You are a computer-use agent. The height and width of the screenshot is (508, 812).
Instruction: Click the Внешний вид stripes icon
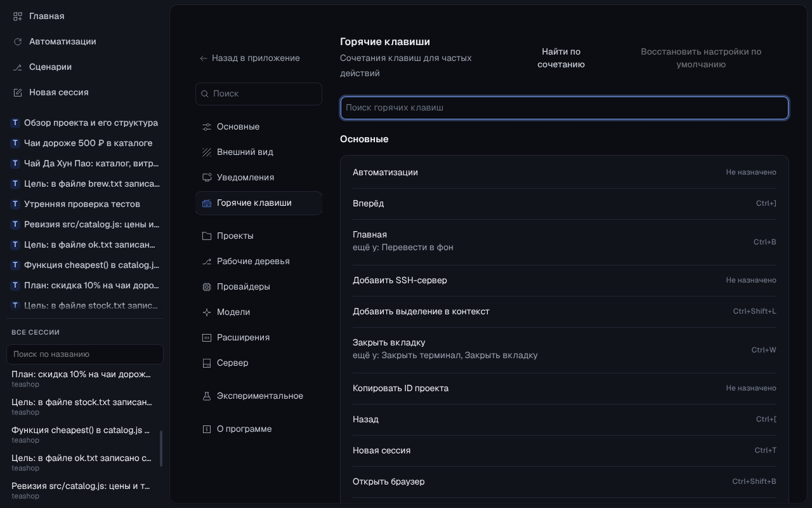tap(207, 152)
